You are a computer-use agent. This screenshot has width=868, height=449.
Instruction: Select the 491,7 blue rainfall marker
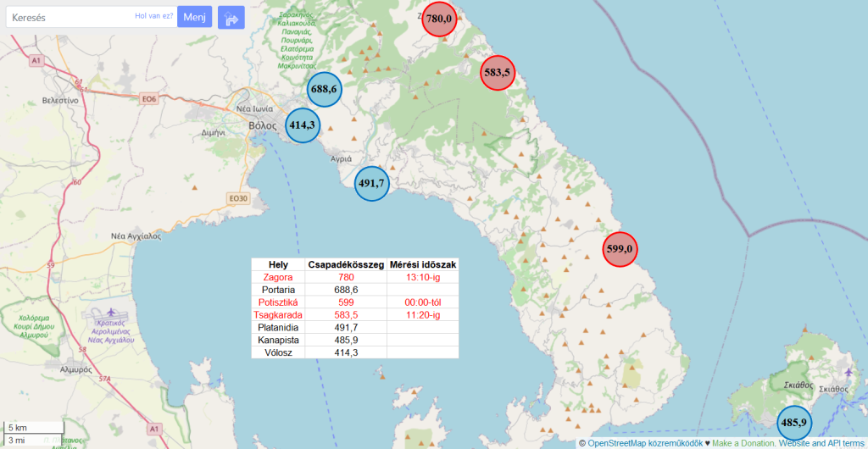(371, 183)
